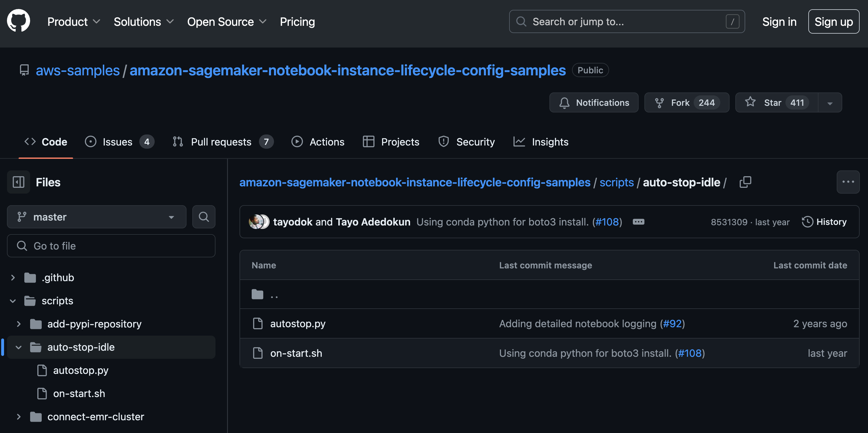Open the Product menu dropdown
This screenshot has height=433, width=868.
[74, 21]
